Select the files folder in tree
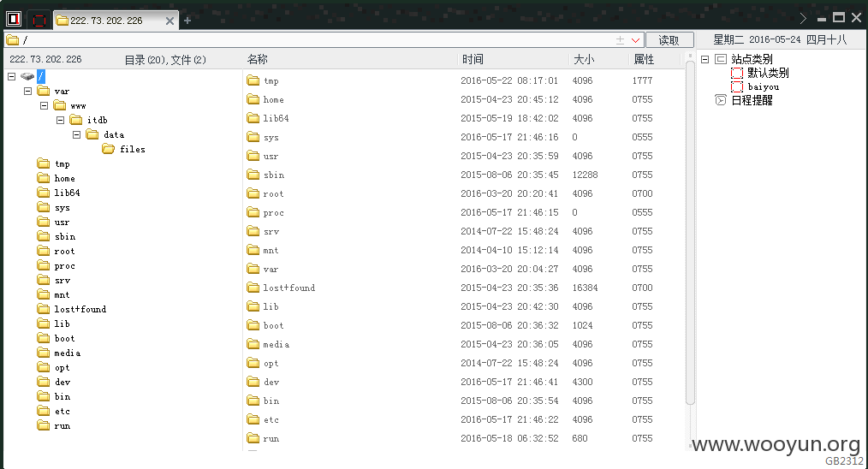 (124, 149)
